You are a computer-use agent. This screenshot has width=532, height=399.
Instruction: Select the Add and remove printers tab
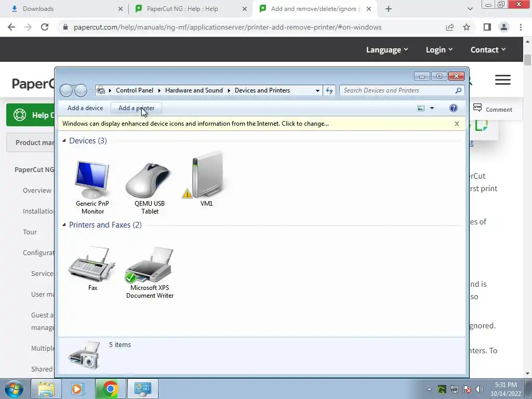pos(314,9)
